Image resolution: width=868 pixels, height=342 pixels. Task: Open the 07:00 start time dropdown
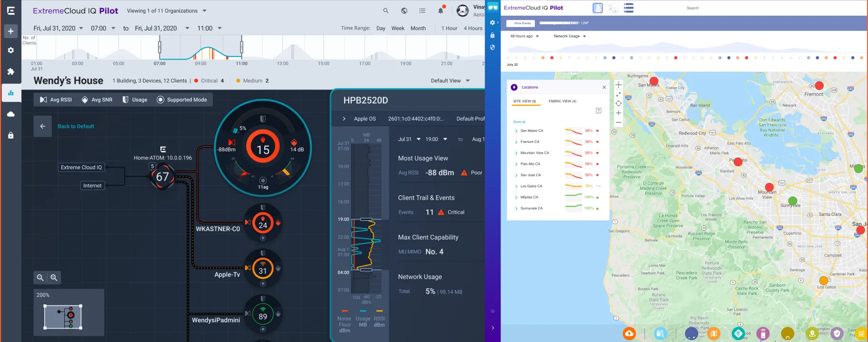[x=103, y=28]
